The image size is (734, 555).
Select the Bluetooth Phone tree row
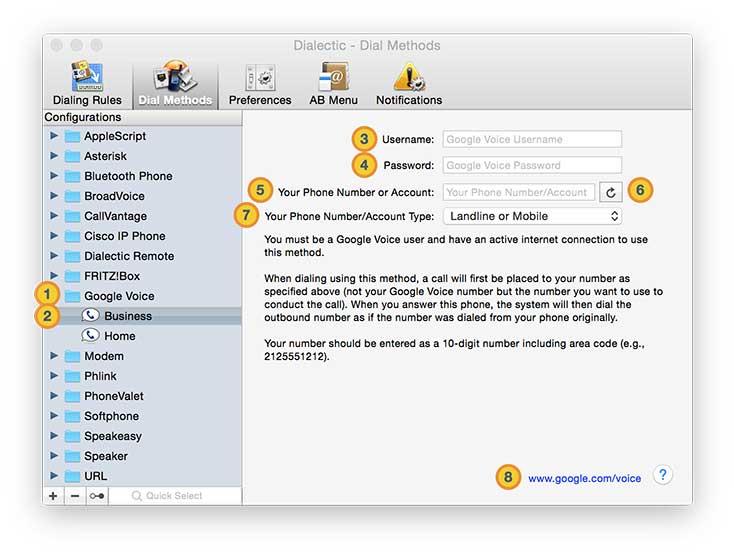tap(142, 176)
